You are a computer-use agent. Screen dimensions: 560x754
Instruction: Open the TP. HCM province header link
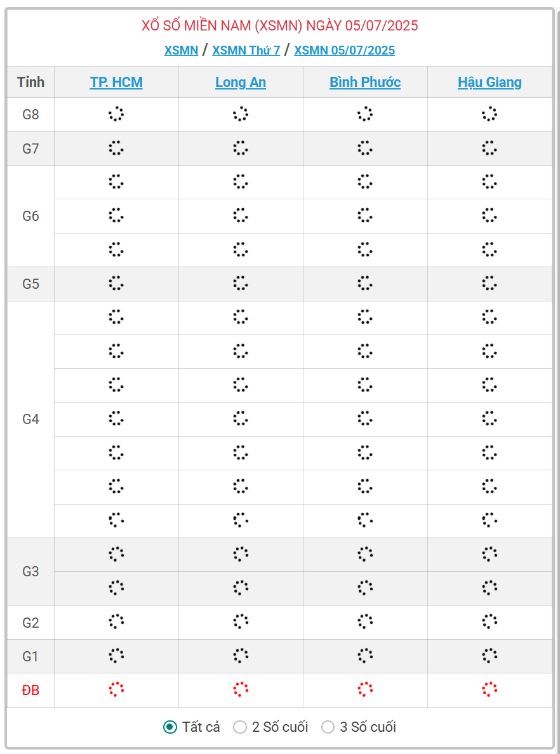click(x=116, y=83)
